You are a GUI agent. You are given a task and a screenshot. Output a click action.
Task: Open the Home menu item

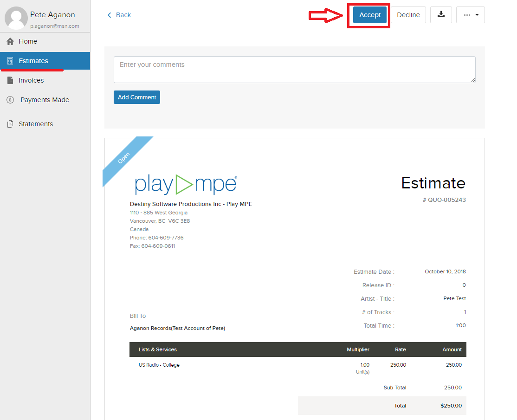click(45, 41)
